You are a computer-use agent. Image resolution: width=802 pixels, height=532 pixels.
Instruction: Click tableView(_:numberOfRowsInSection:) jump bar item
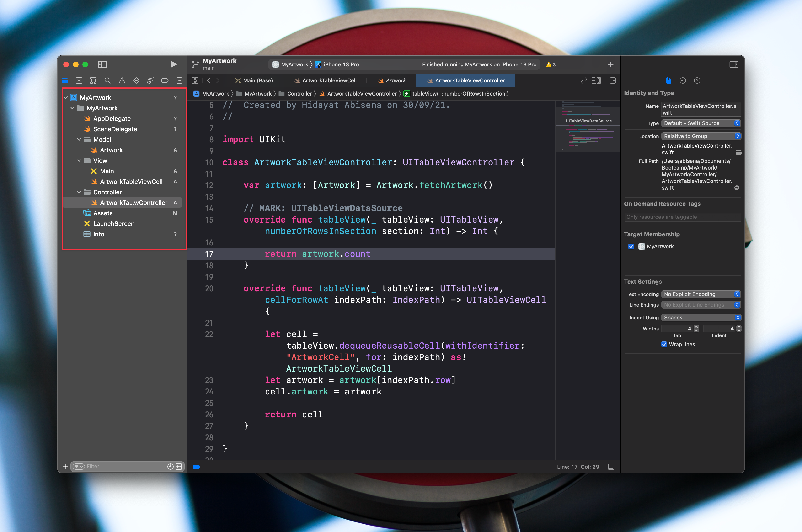[x=456, y=94]
